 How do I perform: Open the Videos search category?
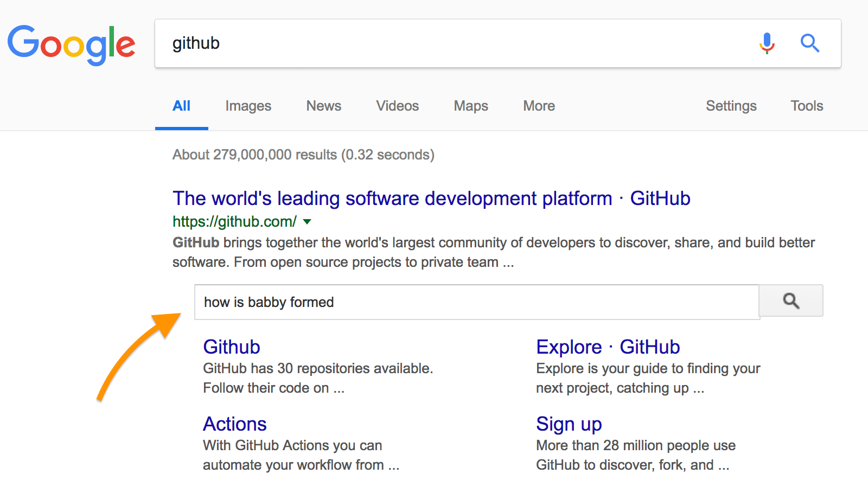(397, 106)
